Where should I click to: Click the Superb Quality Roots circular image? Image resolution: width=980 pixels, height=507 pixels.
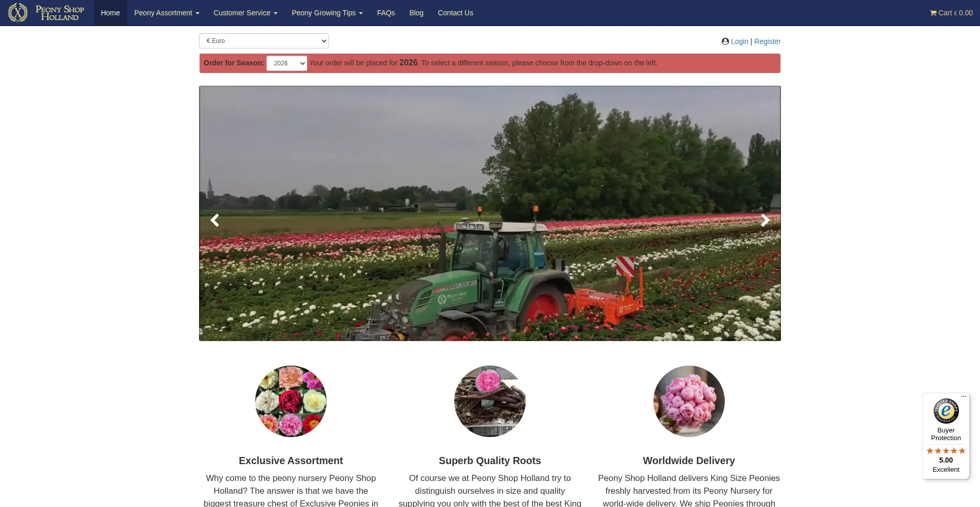pyautogui.click(x=489, y=401)
